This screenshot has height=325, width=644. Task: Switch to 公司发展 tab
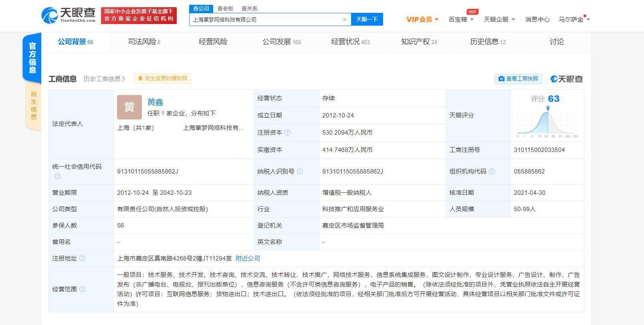point(281,42)
